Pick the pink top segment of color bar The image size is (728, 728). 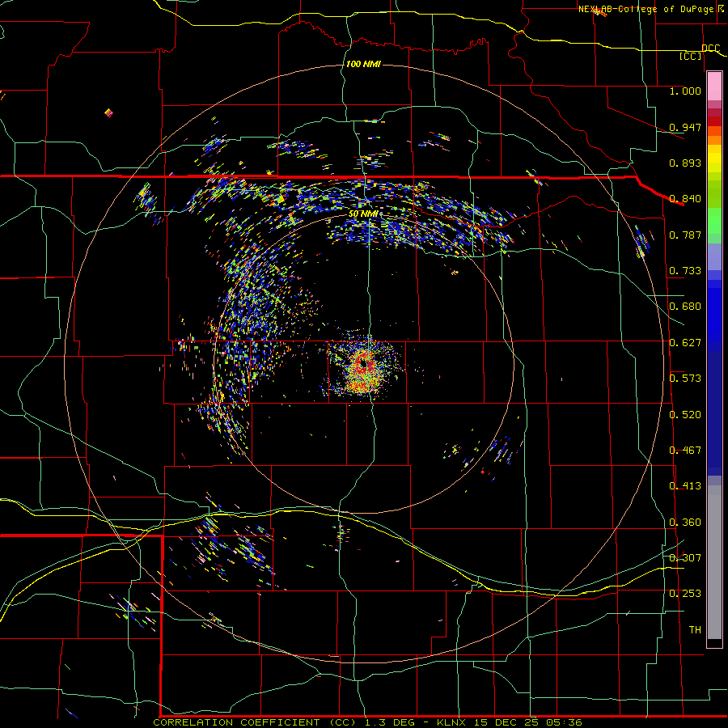point(714,87)
